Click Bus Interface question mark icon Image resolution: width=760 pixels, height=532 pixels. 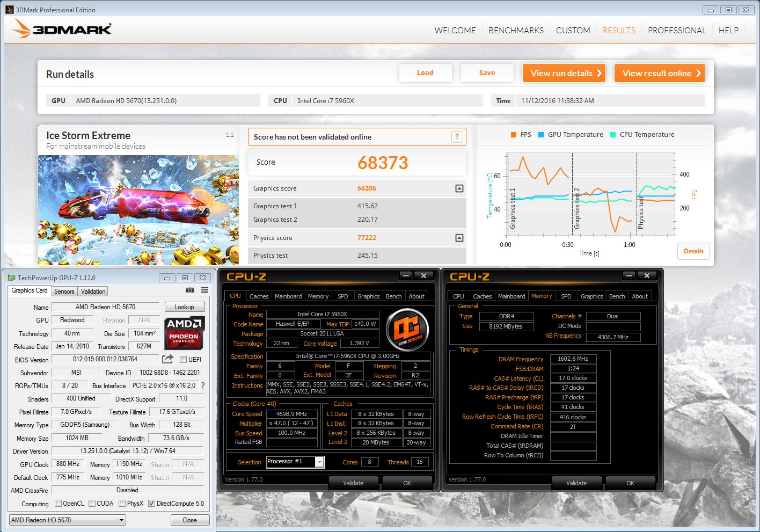click(x=202, y=385)
